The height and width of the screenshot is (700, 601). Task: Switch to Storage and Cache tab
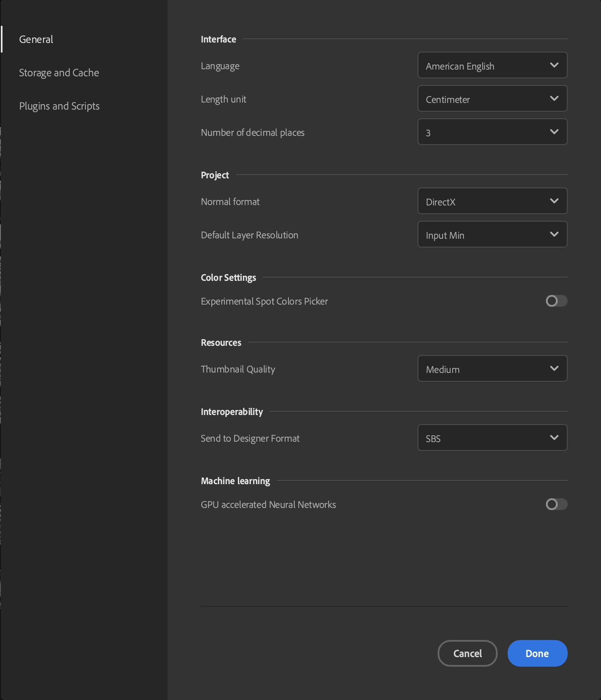pos(59,73)
